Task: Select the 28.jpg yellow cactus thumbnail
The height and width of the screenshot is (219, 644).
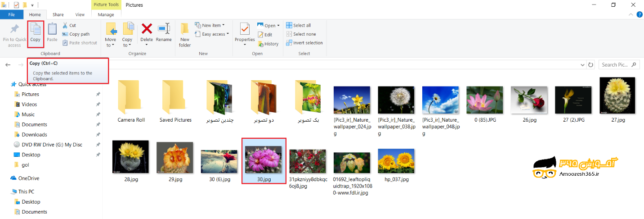Action: pos(130,157)
